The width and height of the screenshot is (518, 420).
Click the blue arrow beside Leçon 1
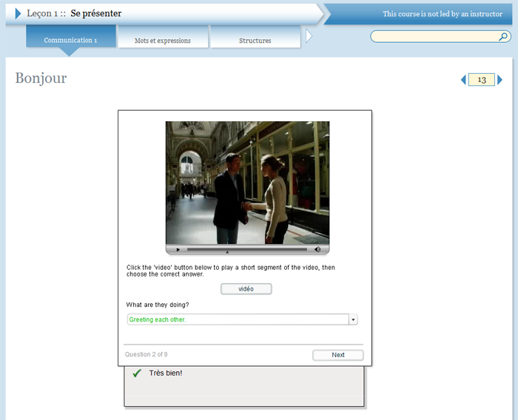pyautogui.click(x=18, y=13)
